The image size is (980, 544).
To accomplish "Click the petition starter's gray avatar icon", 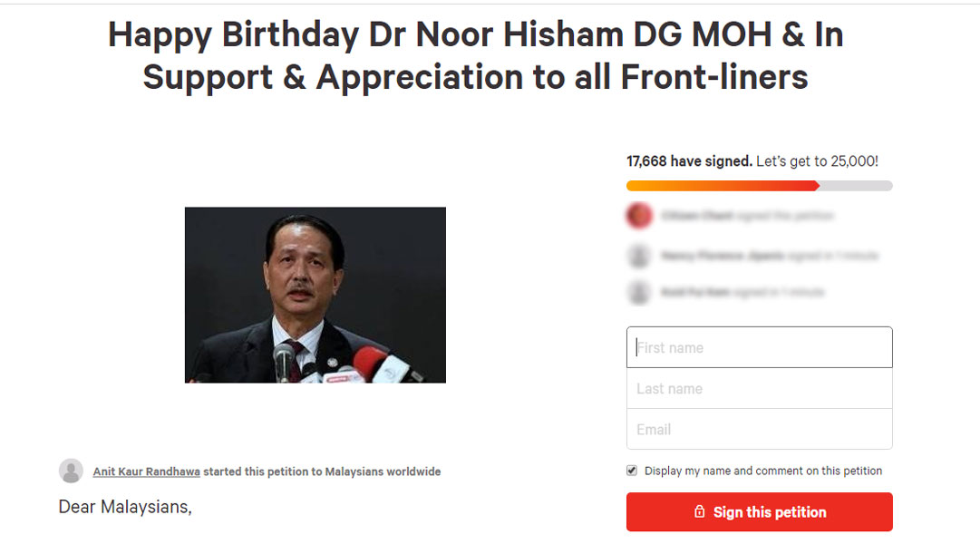I will pos(71,471).
